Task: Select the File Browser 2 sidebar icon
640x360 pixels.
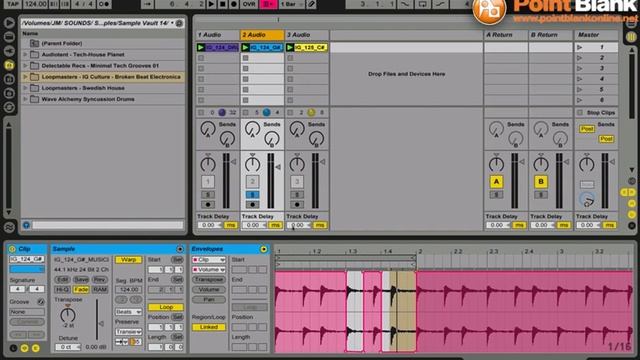Action: tap(9, 79)
